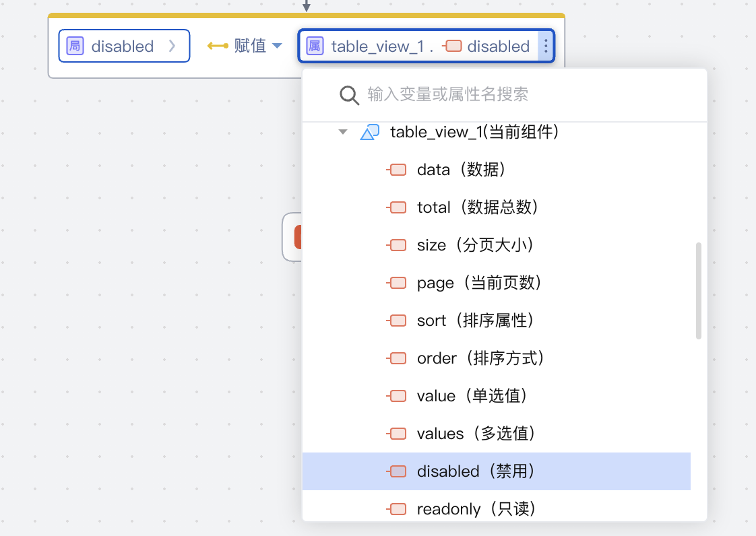
Task: Choose order（排序方式）from the list
Action: (480, 358)
